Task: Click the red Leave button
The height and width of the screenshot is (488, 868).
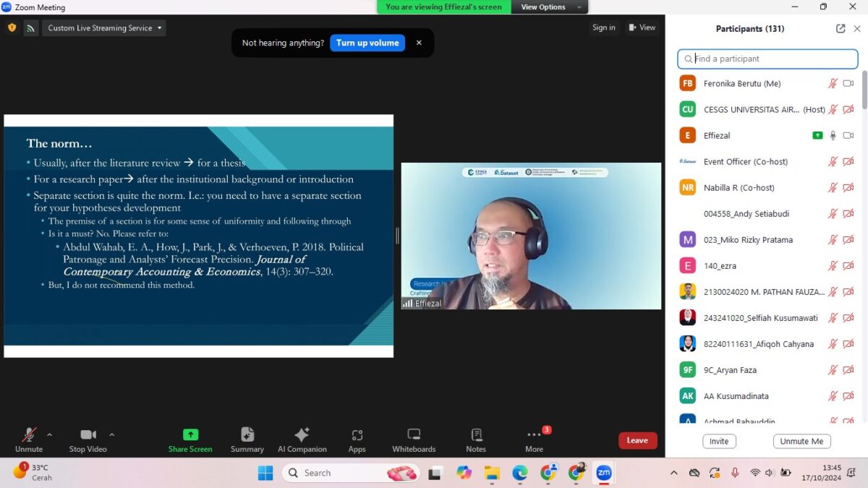Action: [638, 440]
